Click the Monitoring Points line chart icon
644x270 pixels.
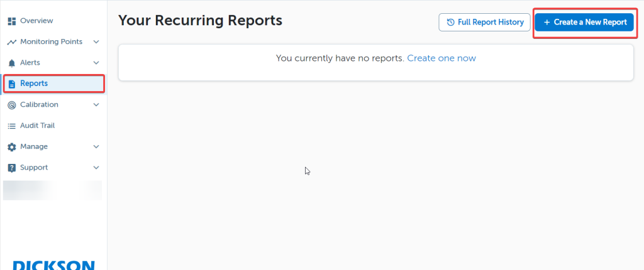[x=11, y=42]
